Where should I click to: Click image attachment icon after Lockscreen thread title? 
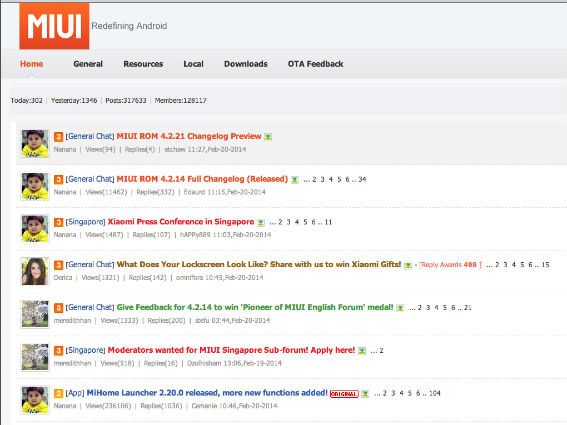point(408,265)
